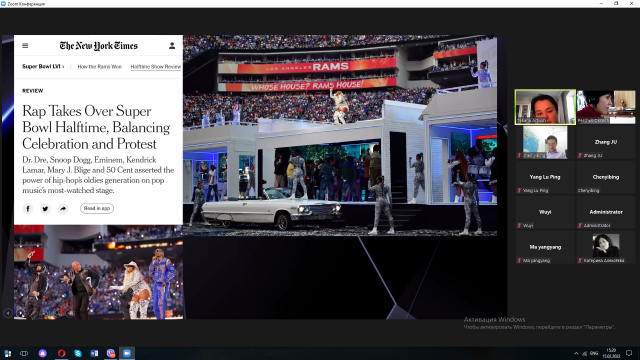
Task: Open Skype from the taskbar
Action: [78, 353]
